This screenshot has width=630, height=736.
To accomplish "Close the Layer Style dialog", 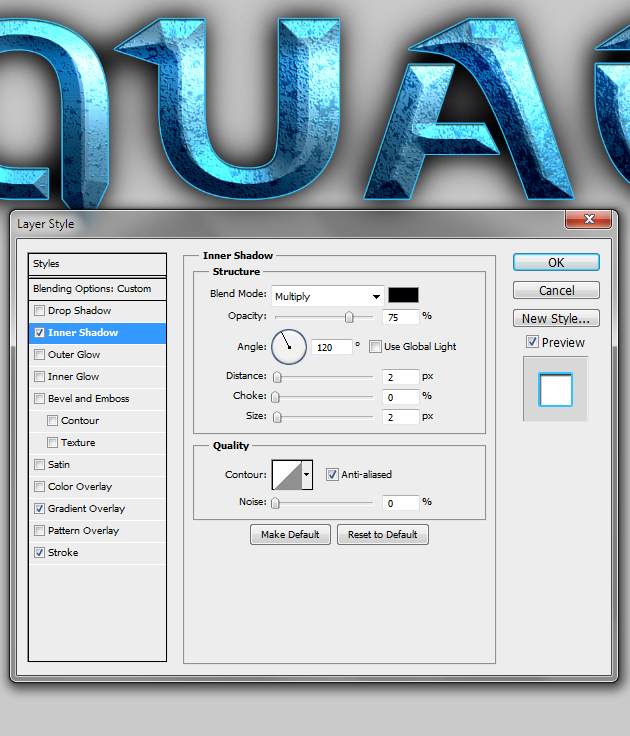I will click(588, 219).
